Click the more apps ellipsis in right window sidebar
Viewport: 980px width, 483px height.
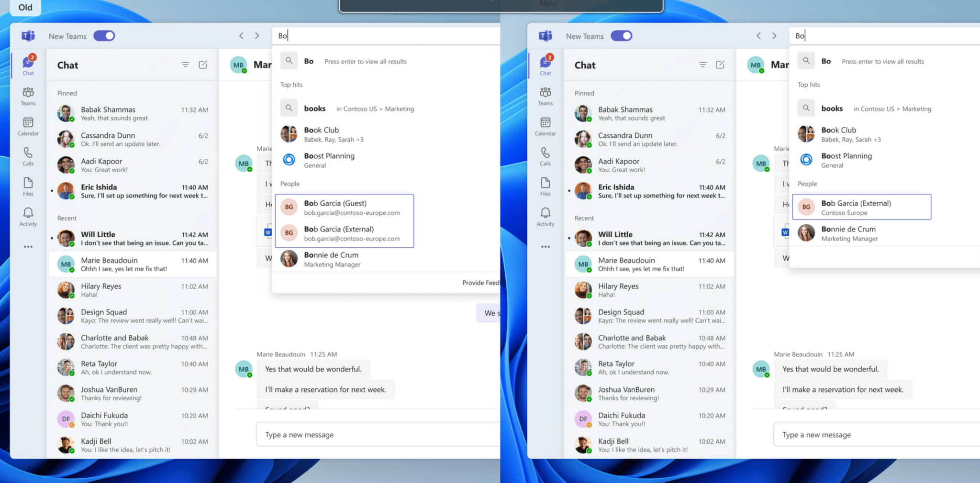pos(546,247)
